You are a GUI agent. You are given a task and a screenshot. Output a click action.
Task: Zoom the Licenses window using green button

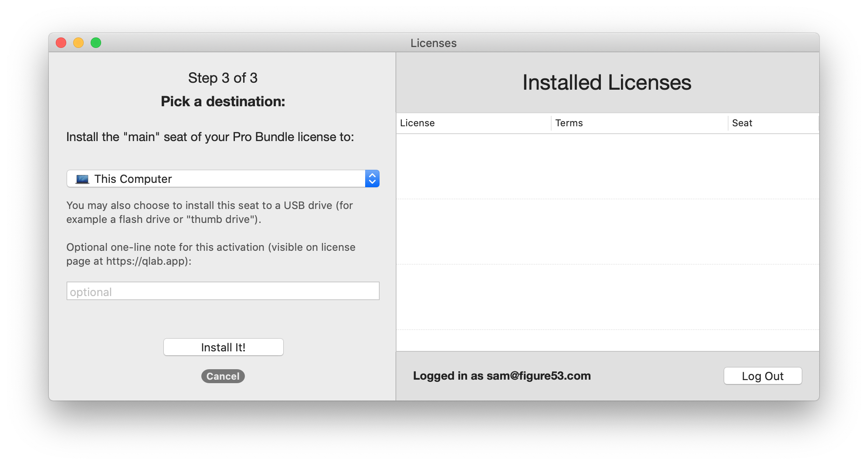[x=96, y=43]
